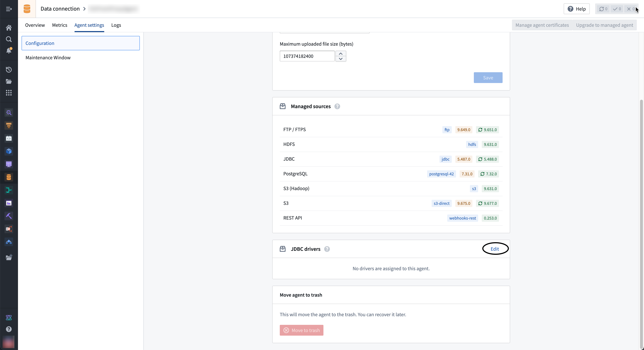Decrease maximum uploaded file size
Image resolution: width=644 pixels, height=350 pixels.
pos(341,59)
